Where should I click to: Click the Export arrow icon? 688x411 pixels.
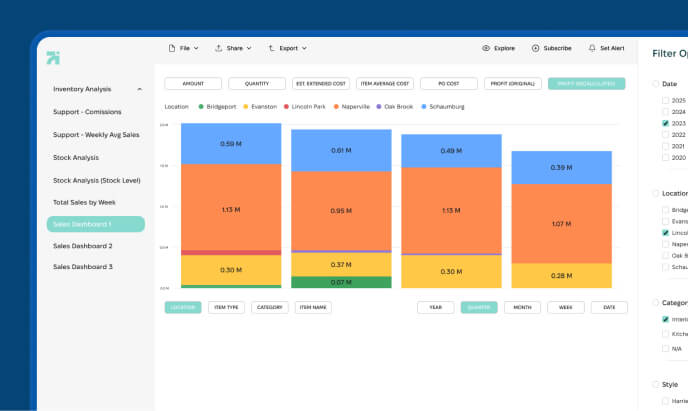pyautogui.click(x=271, y=48)
